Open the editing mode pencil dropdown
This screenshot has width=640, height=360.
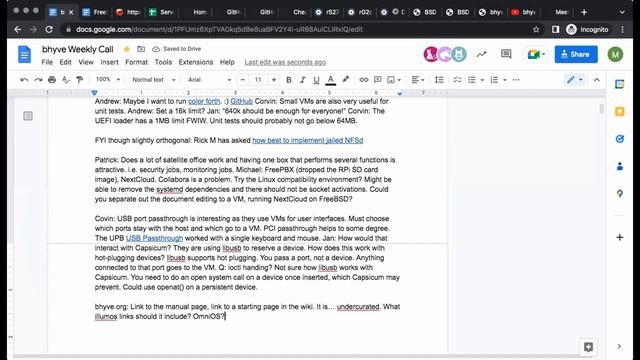pyautogui.click(x=574, y=80)
